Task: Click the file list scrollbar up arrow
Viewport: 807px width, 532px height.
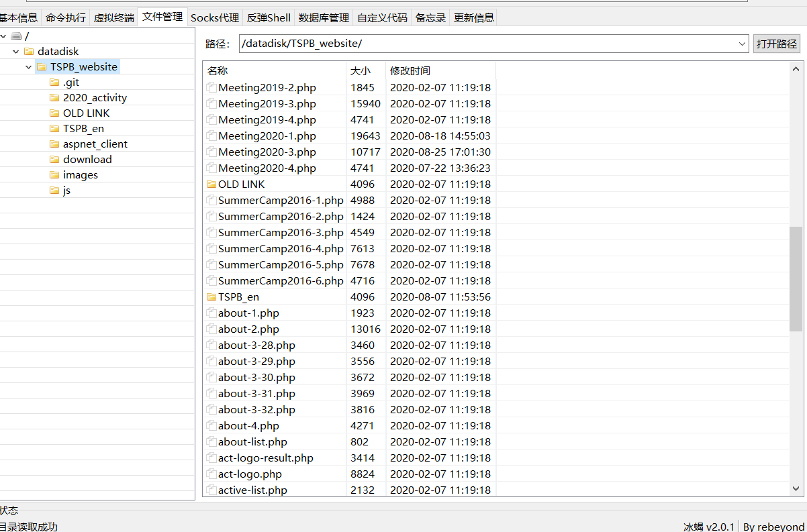Action: [x=796, y=68]
